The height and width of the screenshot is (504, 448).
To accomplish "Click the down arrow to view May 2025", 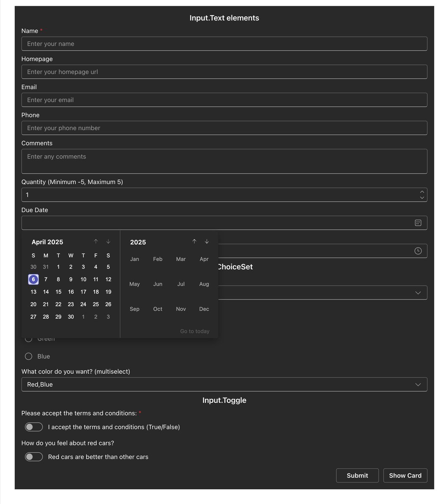I will [108, 241].
